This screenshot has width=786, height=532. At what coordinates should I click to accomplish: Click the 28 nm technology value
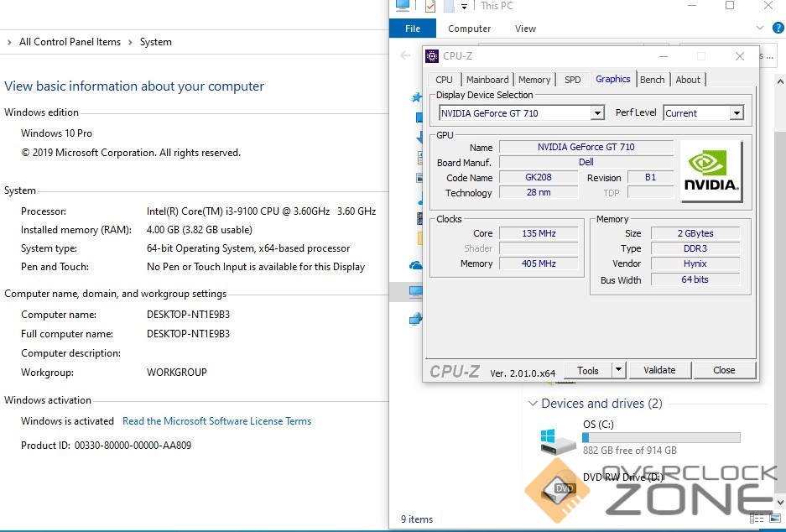click(539, 192)
